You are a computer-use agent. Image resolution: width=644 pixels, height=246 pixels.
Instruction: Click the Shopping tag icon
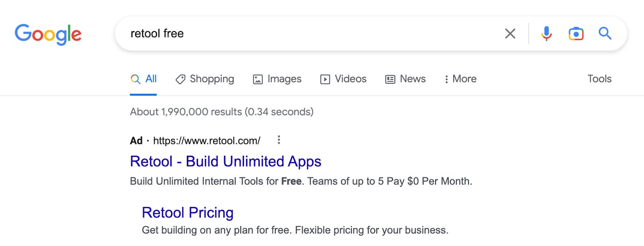click(x=181, y=79)
